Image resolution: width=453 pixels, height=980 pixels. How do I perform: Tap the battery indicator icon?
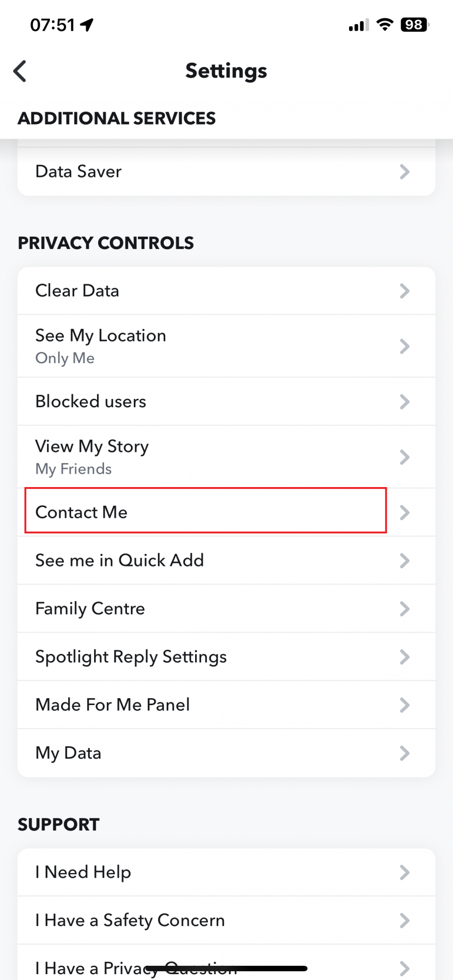(414, 24)
